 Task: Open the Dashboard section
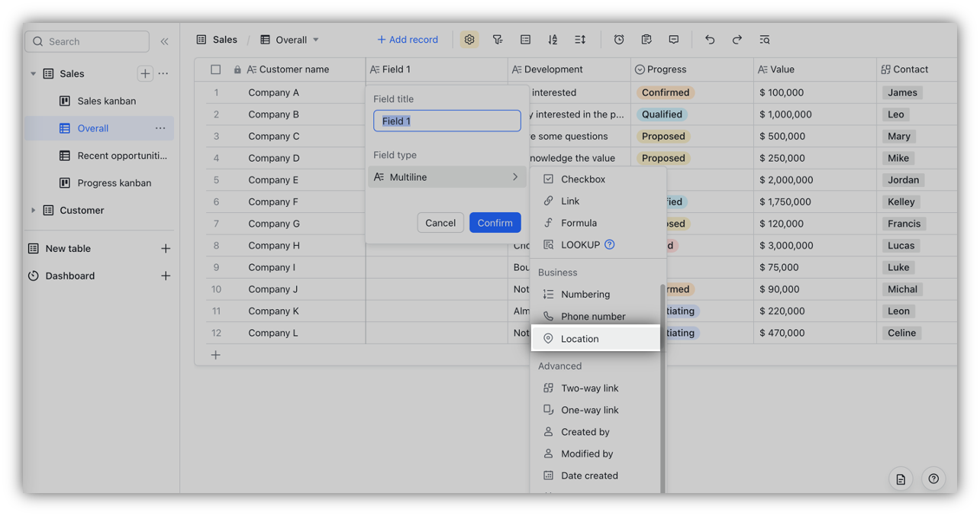(70, 276)
